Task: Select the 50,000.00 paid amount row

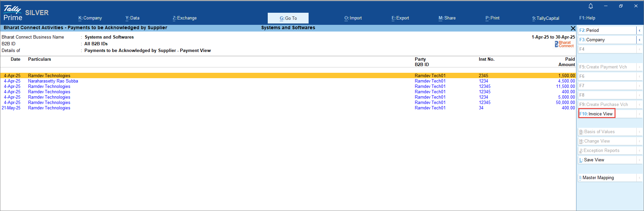Action: [565, 103]
